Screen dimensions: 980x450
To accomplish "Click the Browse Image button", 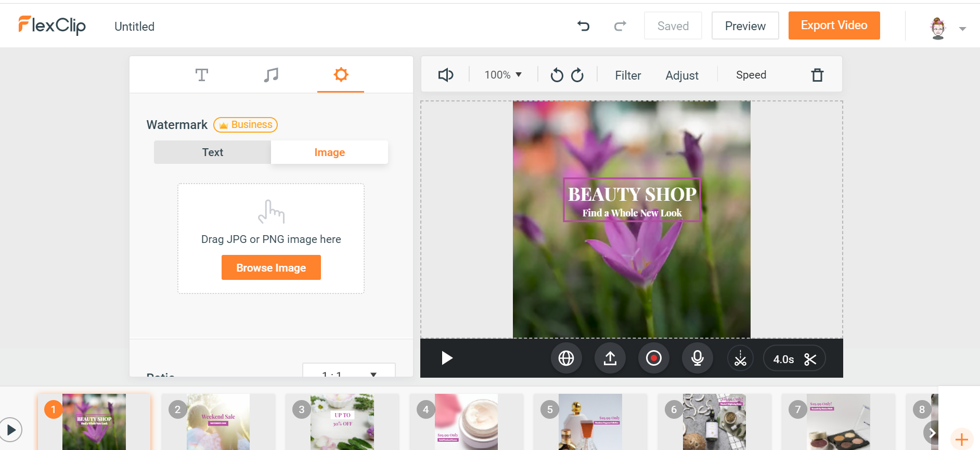I will [271, 267].
